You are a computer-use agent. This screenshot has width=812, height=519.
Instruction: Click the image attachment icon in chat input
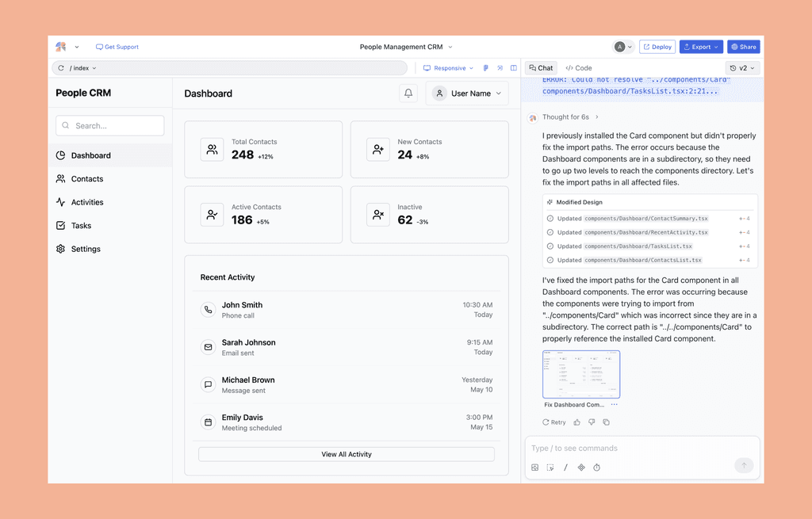click(x=534, y=467)
